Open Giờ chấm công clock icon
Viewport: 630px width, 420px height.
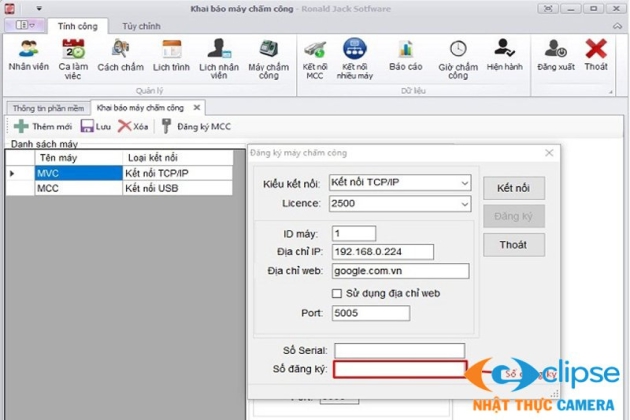(458, 59)
